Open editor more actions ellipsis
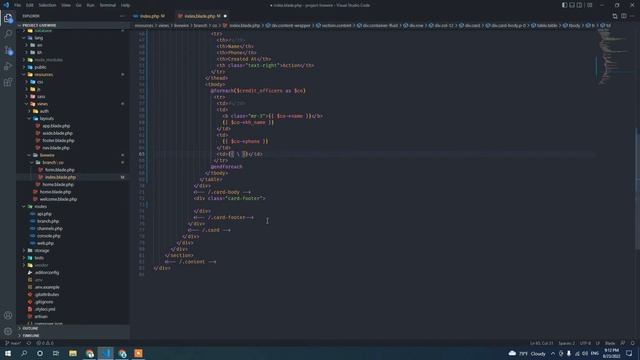The height and width of the screenshot is (360, 640). point(633,16)
